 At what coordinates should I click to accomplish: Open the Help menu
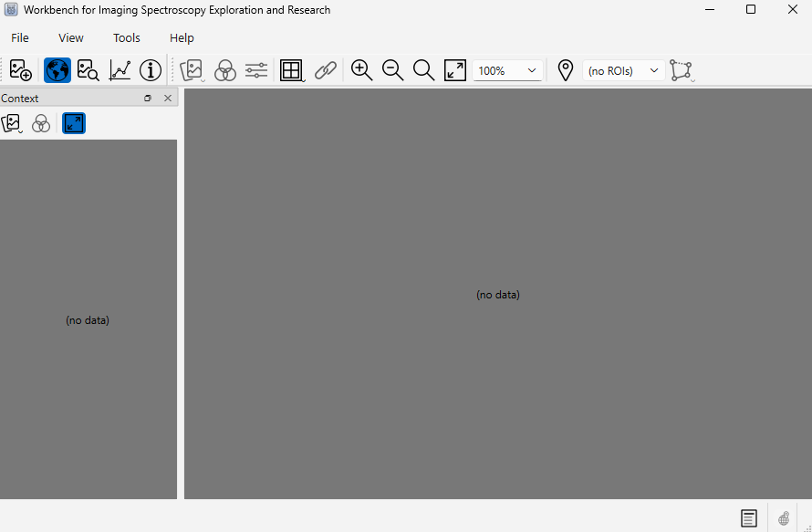(182, 37)
